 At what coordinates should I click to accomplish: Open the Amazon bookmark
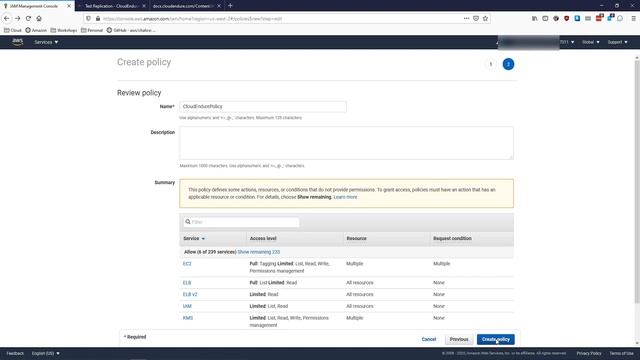point(36,30)
